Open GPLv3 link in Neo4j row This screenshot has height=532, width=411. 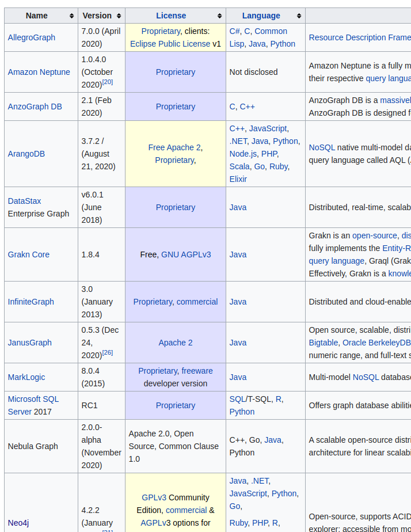coord(154,497)
